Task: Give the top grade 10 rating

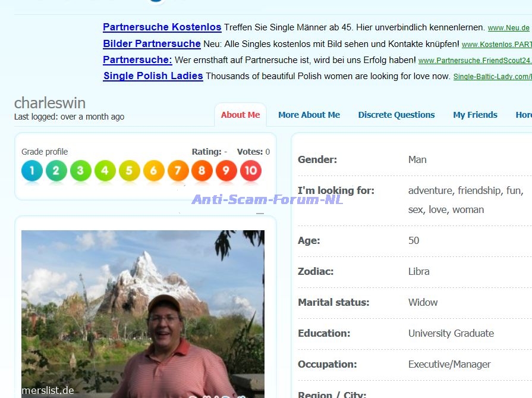Action: 251,171
